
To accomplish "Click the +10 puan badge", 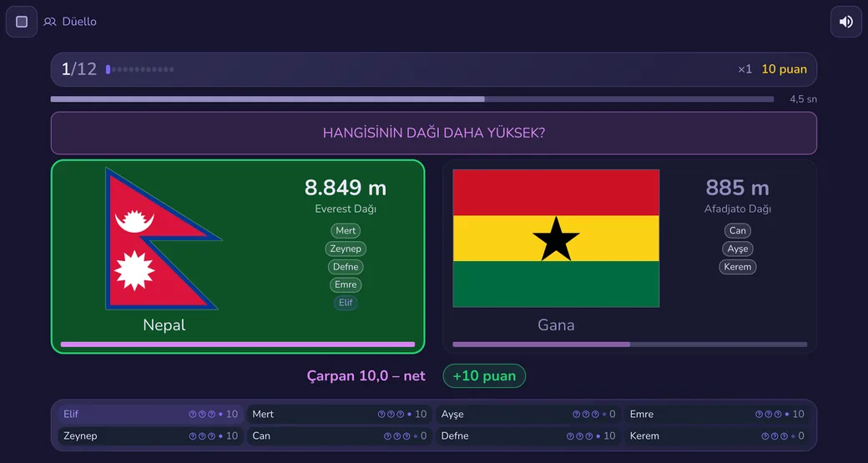I will point(484,376).
